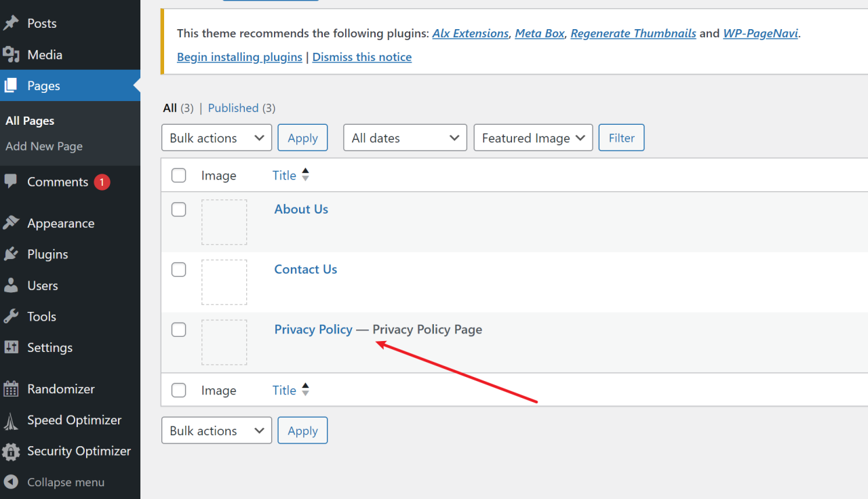This screenshot has width=868, height=499.
Task: Go to Comments menu item
Action: point(58,182)
